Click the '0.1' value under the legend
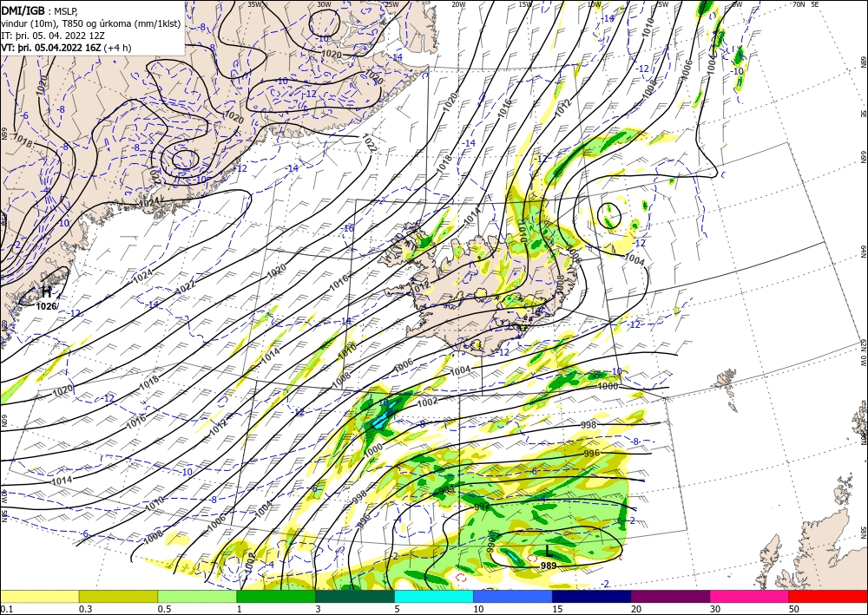The width and height of the screenshot is (868, 615). (x=5, y=609)
